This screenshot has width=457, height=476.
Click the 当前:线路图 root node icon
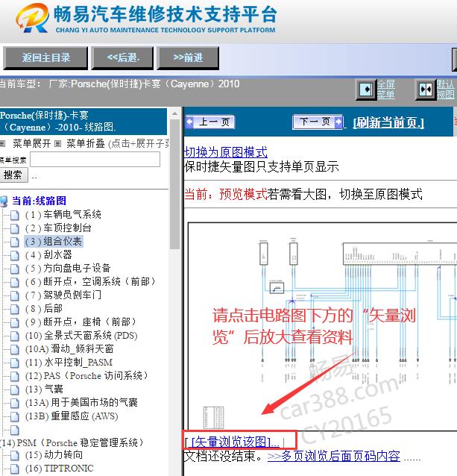coord(4,201)
